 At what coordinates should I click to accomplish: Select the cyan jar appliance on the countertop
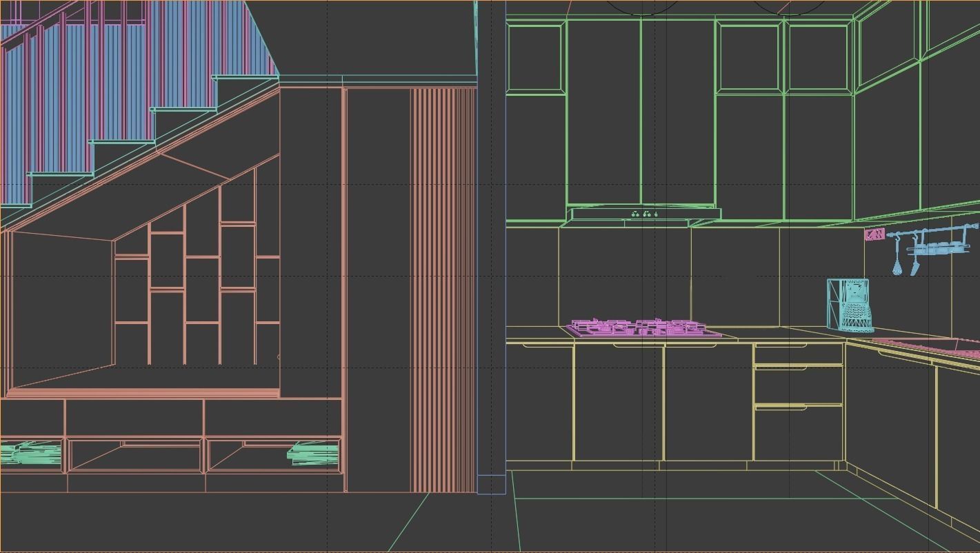click(850, 305)
